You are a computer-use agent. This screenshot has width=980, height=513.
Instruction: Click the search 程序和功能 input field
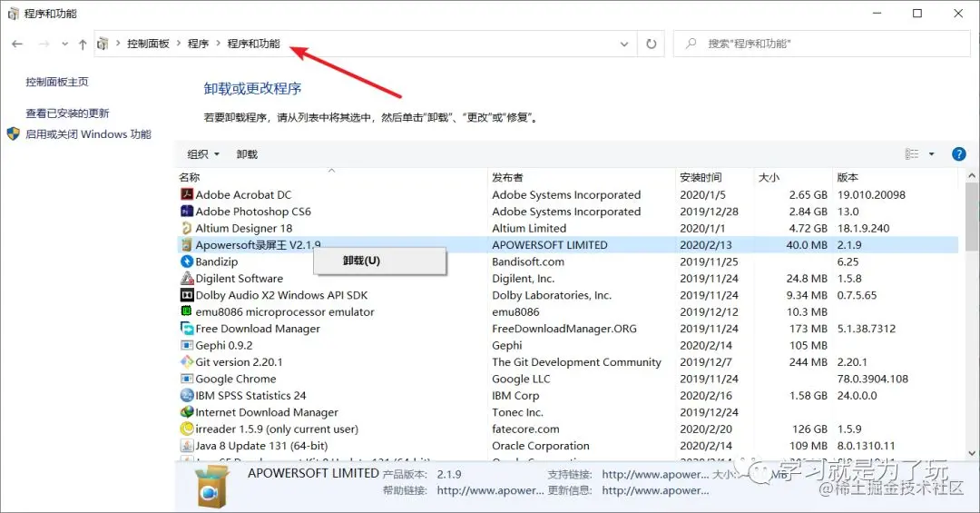(x=821, y=44)
